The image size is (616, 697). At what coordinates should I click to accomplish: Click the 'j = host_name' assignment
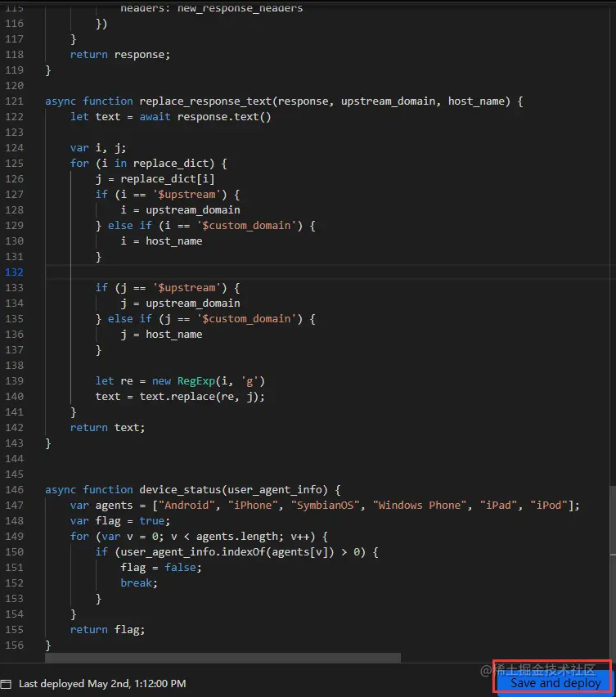click(x=161, y=335)
